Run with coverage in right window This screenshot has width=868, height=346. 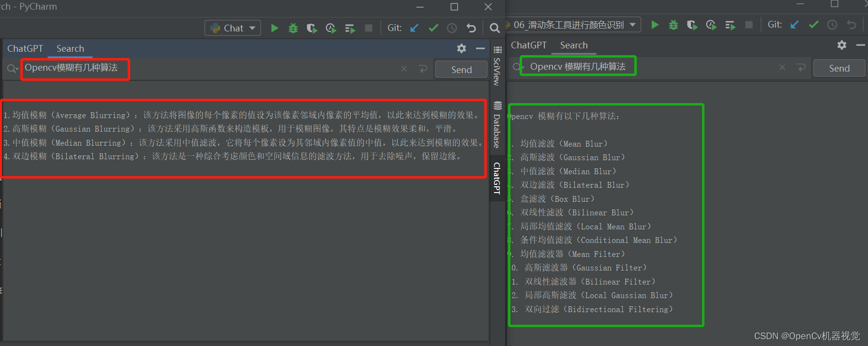(x=692, y=25)
